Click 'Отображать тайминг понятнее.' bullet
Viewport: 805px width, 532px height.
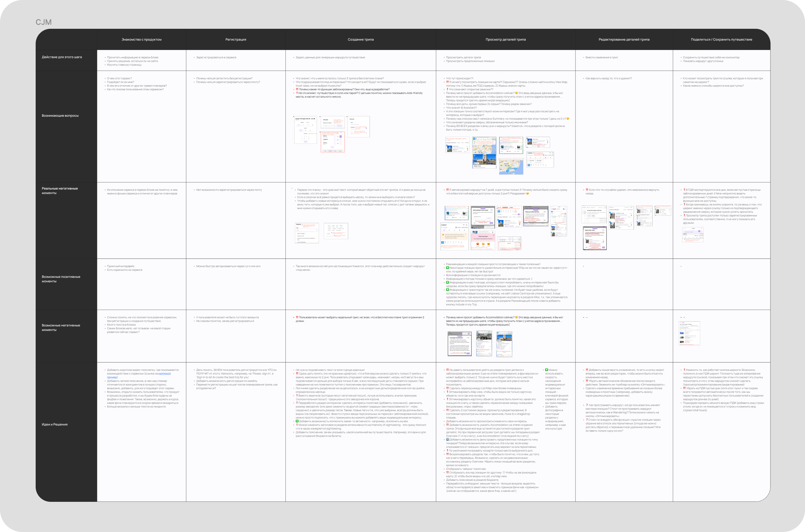[x=466, y=469]
